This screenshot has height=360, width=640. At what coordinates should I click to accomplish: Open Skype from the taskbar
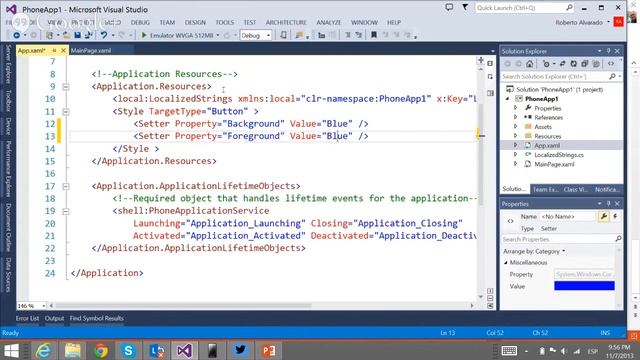[x=128, y=351]
